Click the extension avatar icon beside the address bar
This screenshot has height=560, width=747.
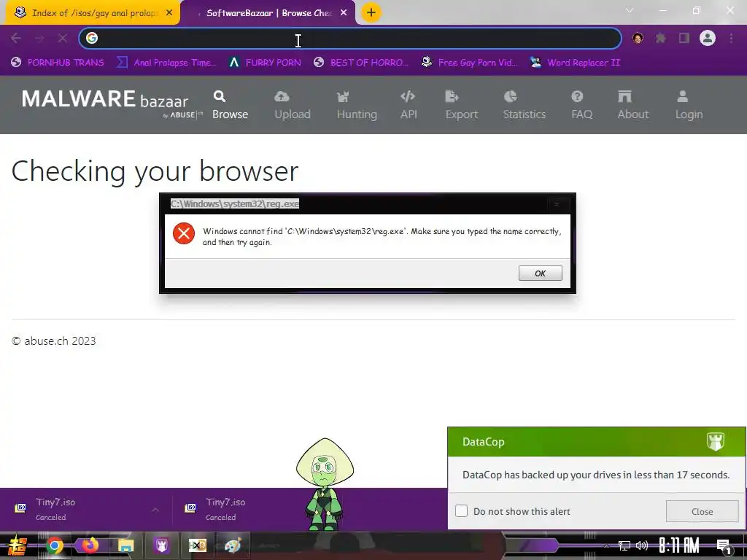(638, 38)
